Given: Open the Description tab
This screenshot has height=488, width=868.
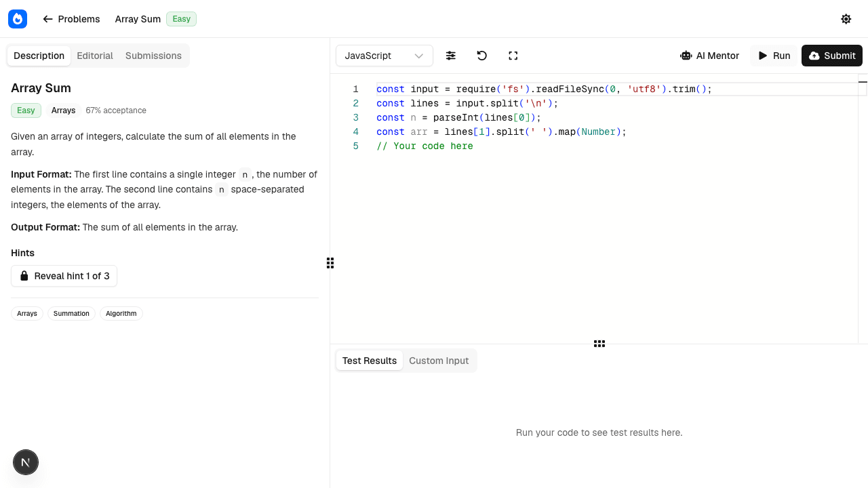Looking at the screenshot, I should click(39, 56).
